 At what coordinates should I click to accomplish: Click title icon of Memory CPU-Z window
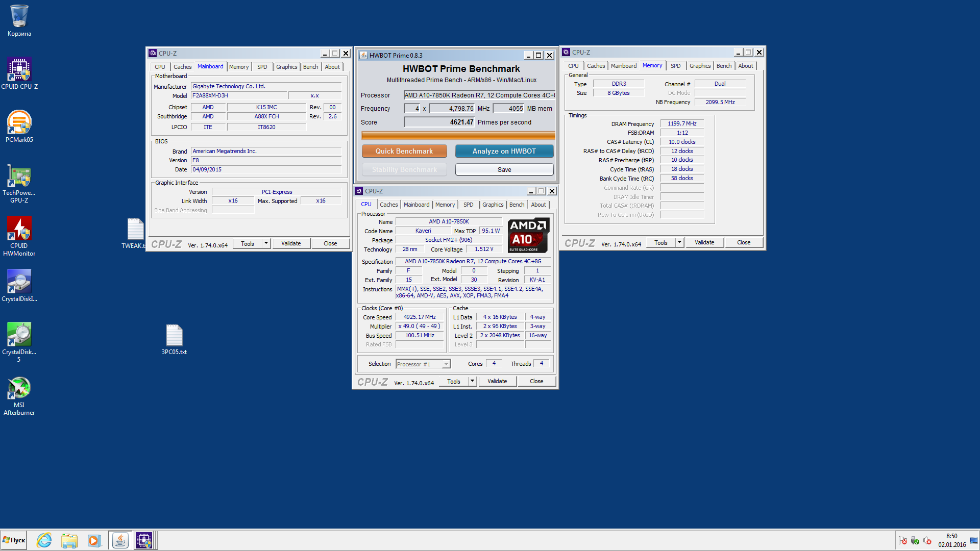point(566,52)
